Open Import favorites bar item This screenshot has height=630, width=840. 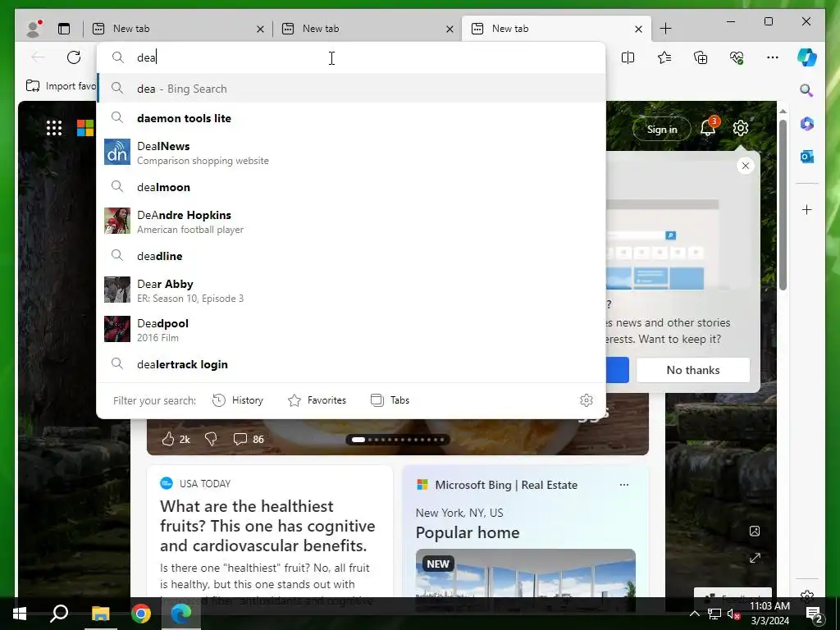point(61,85)
